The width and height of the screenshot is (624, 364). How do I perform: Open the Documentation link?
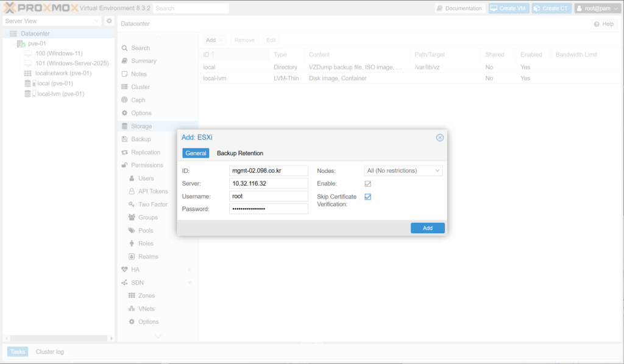point(459,9)
